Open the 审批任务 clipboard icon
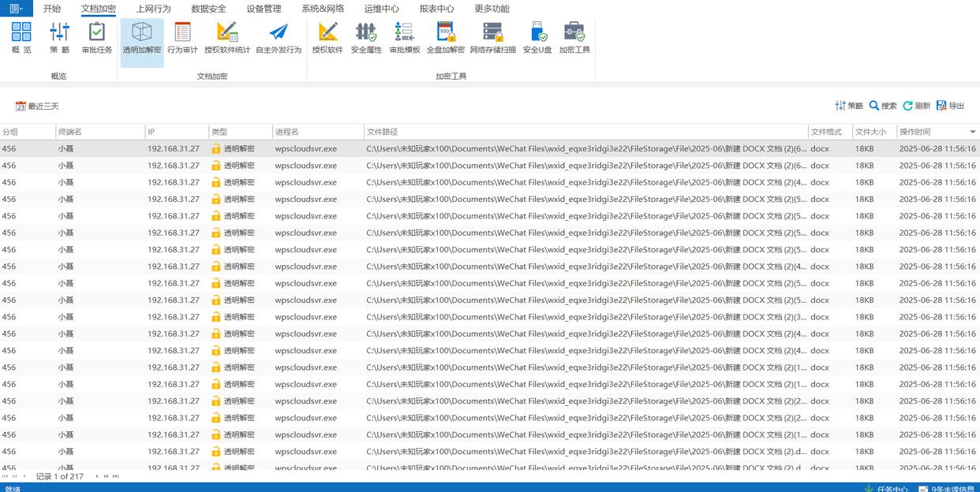The height and width of the screenshot is (492, 980). tap(97, 38)
